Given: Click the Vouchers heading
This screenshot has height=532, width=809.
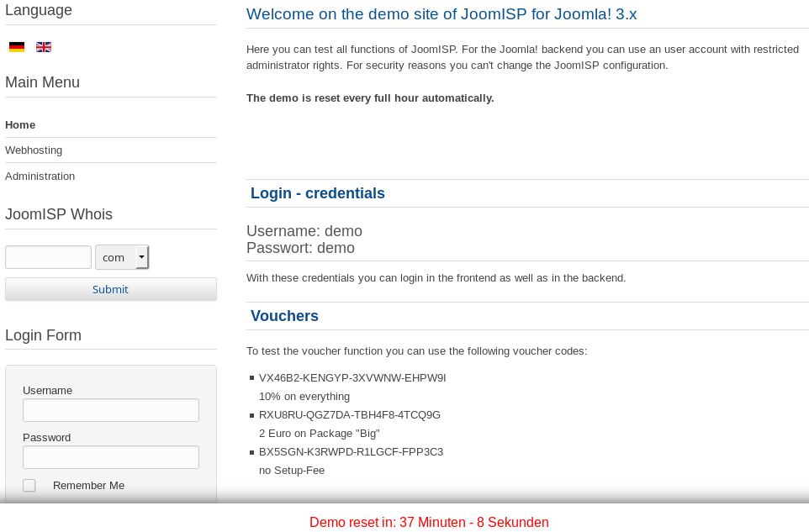Looking at the screenshot, I should click(x=285, y=316).
